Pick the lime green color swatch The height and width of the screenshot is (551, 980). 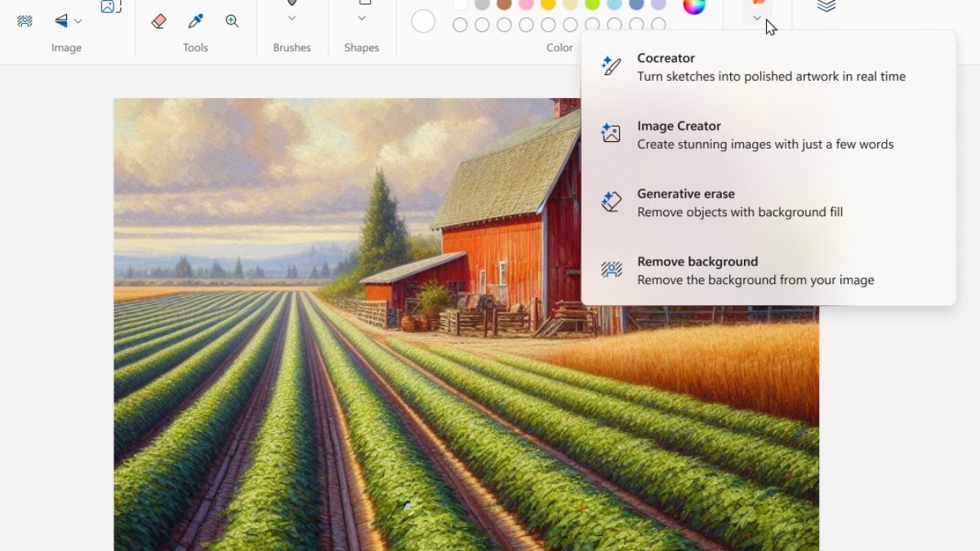[x=593, y=5]
